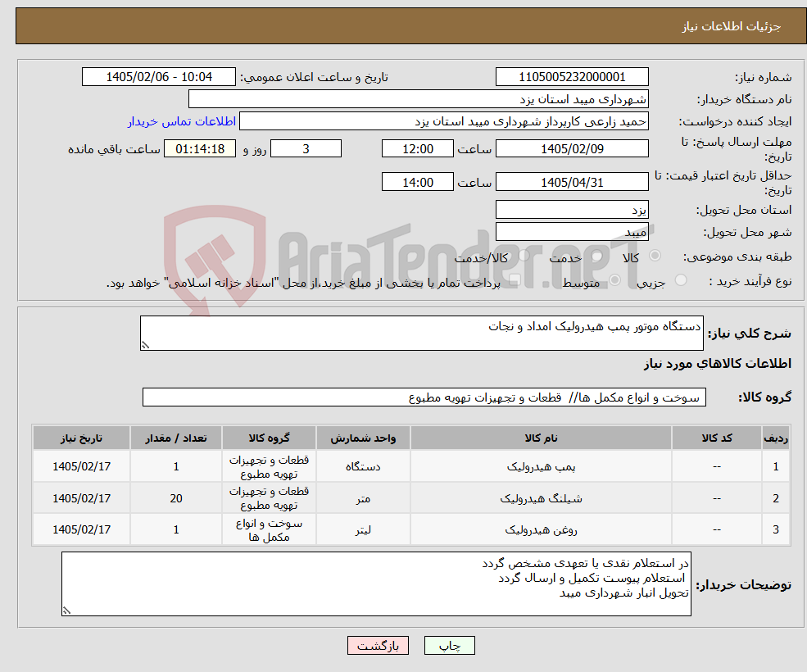This screenshot has height=672, width=807.
Task: Select the کالا/خدمت radio button
Action: point(524,256)
